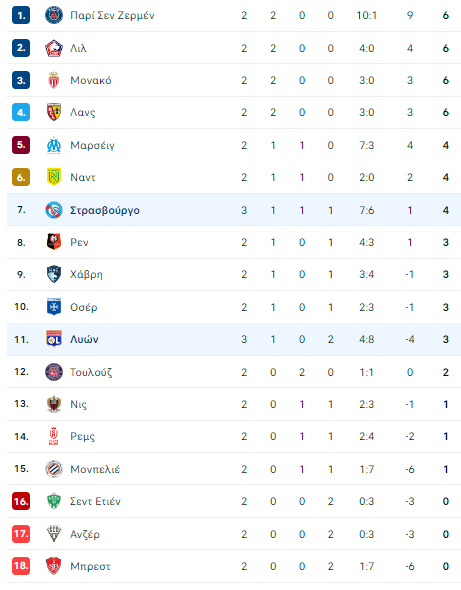Click the Montpellier club logo
461x590 pixels.
pyautogui.click(x=54, y=469)
